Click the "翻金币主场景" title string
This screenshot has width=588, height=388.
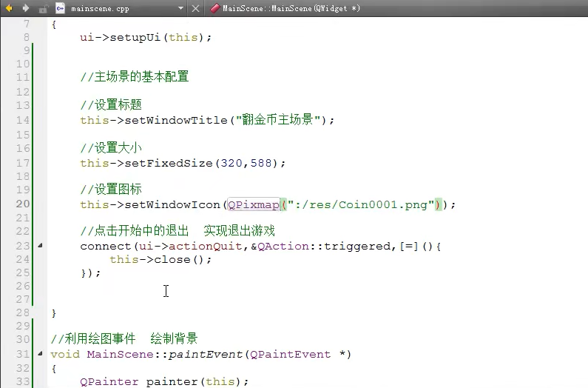click(x=278, y=120)
